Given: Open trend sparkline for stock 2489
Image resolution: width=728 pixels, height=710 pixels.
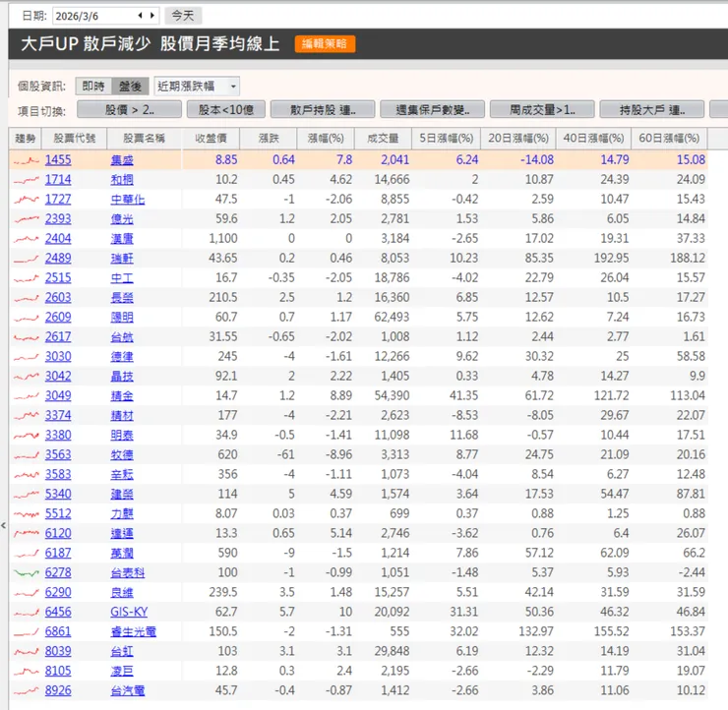Looking at the screenshot, I should click(27, 259).
